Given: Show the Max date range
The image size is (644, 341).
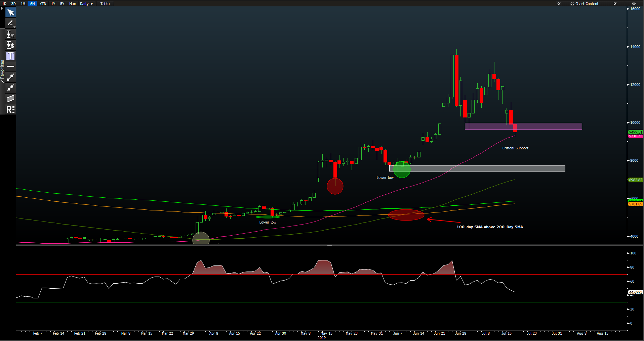Looking at the screenshot, I should [x=72, y=4].
